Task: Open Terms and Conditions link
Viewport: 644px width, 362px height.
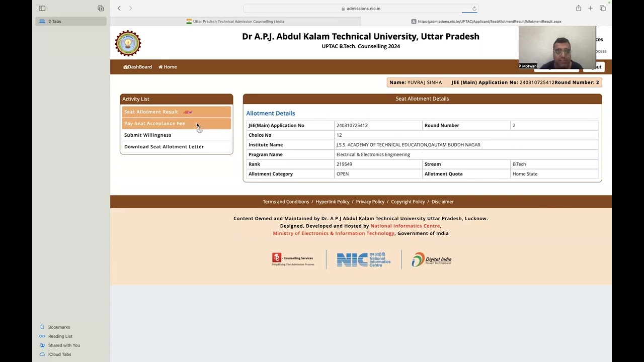Action: (x=286, y=202)
